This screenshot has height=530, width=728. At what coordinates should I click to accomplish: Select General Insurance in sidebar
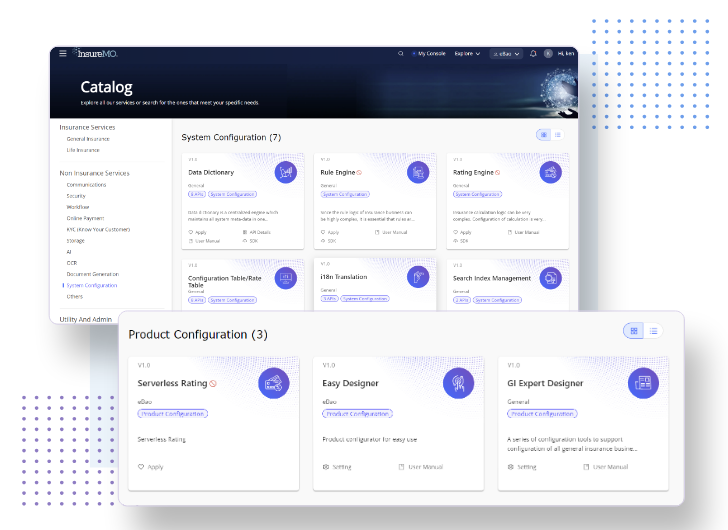[89, 139]
